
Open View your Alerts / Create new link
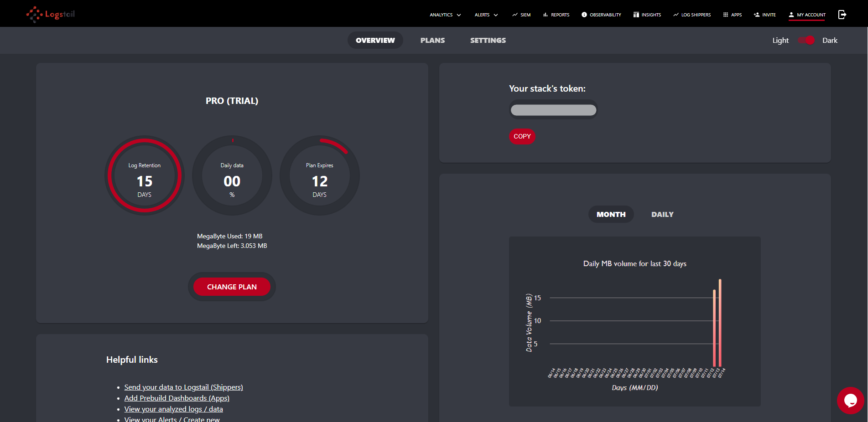click(172, 419)
